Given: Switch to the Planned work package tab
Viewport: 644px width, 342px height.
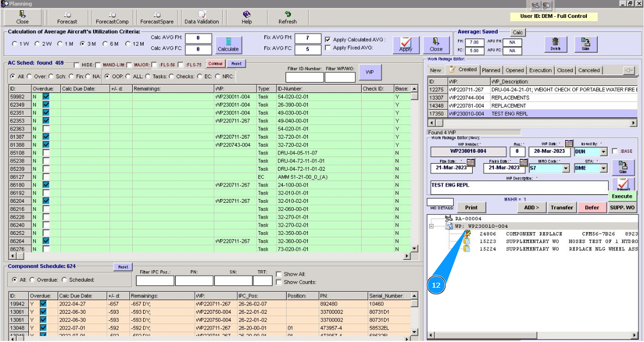Looking at the screenshot, I should [491, 70].
